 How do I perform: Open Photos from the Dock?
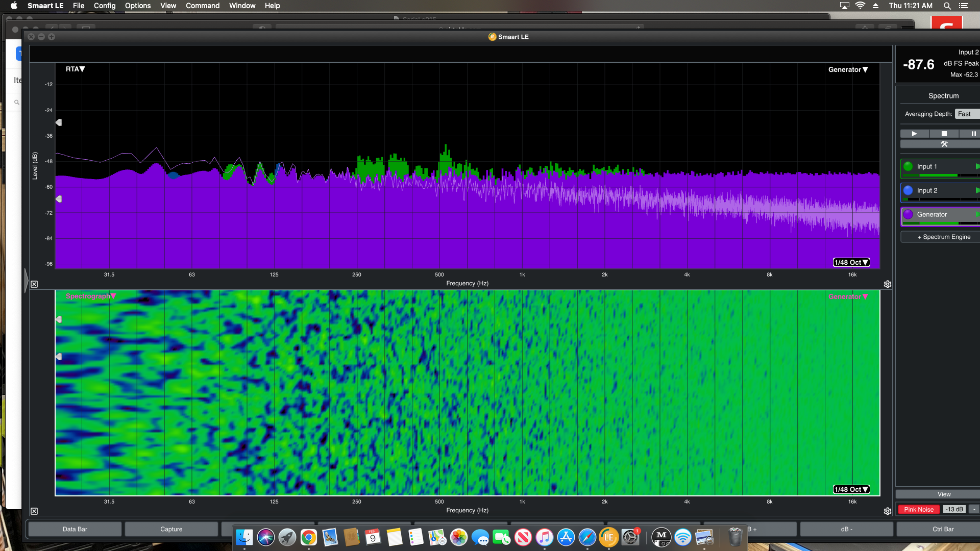point(459,537)
